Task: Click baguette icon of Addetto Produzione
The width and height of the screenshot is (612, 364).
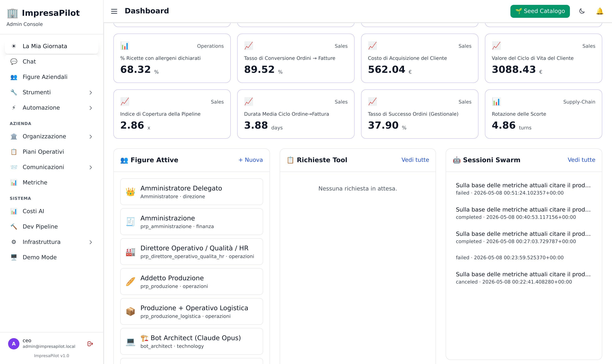Action: click(x=130, y=281)
